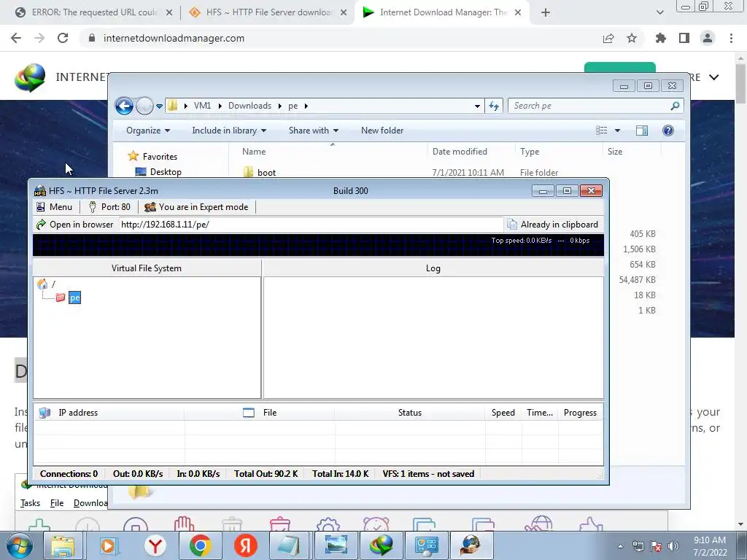Expand the Explorer address bar history dropdown
The width and height of the screenshot is (747, 560).
[x=477, y=106]
